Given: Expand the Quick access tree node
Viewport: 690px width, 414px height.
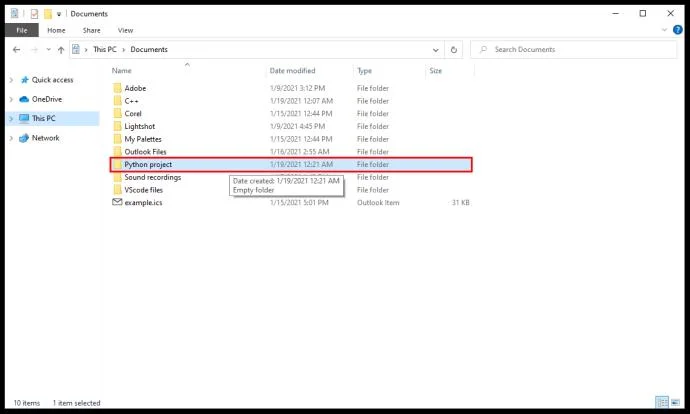Looking at the screenshot, I should point(11,80).
